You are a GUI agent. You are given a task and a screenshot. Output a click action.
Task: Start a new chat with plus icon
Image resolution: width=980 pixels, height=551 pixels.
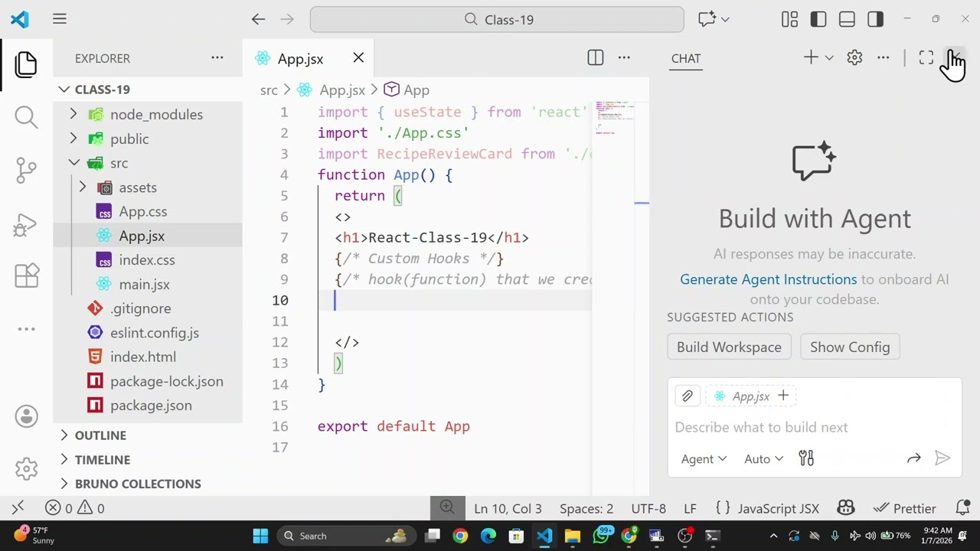[x=811, y=58]
